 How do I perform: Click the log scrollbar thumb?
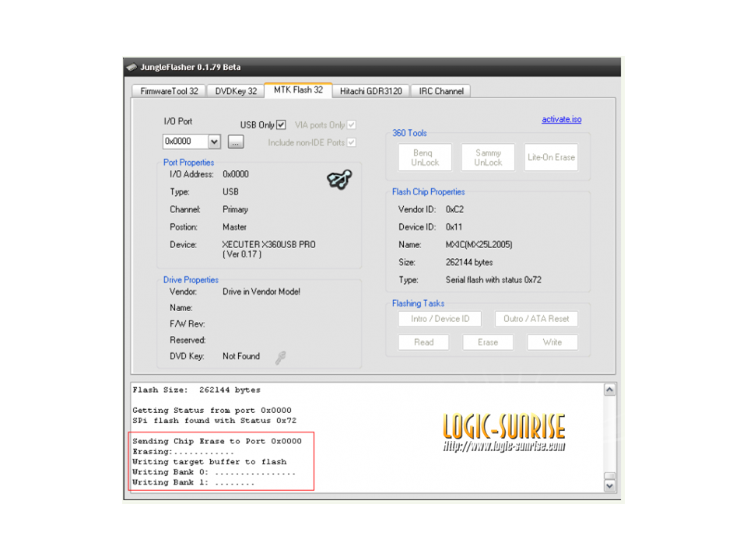click(x=610, y=476)
